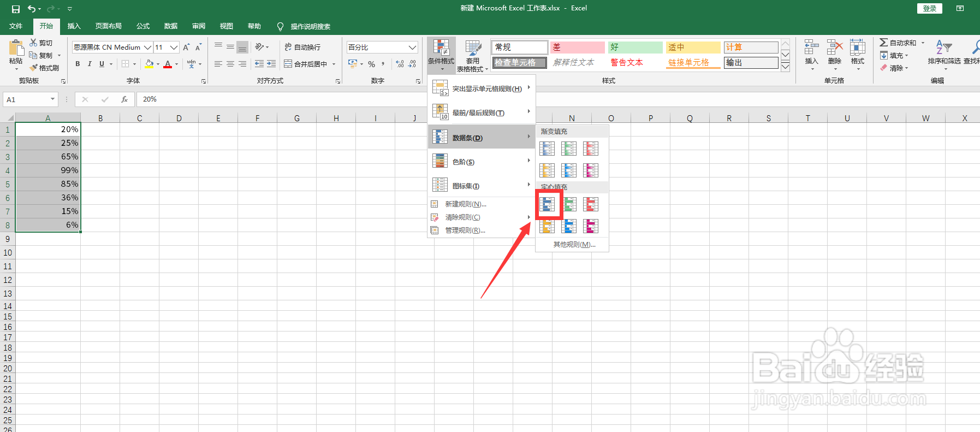The width and height of the screenshot is (980, 432).
Task: Increase font size with larger A icon
Action: point(186,48)
